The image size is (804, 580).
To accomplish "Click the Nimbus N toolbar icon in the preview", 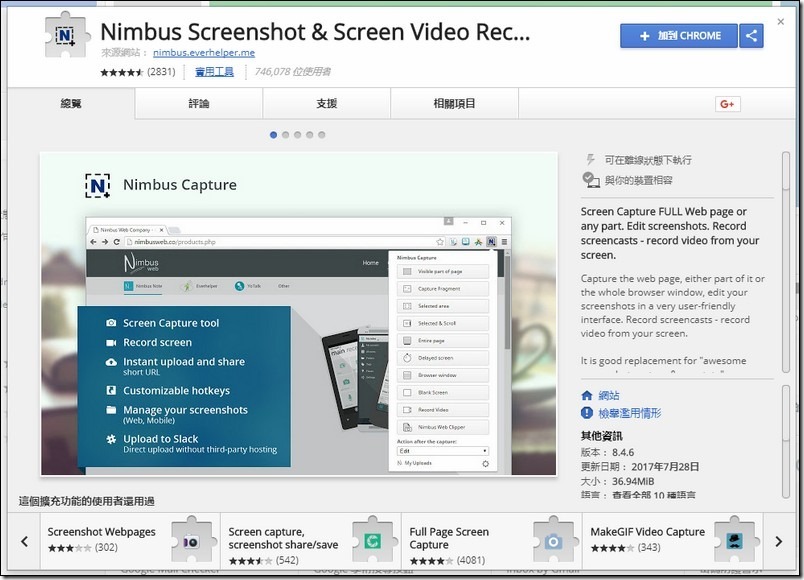I will tap(491, 242).
